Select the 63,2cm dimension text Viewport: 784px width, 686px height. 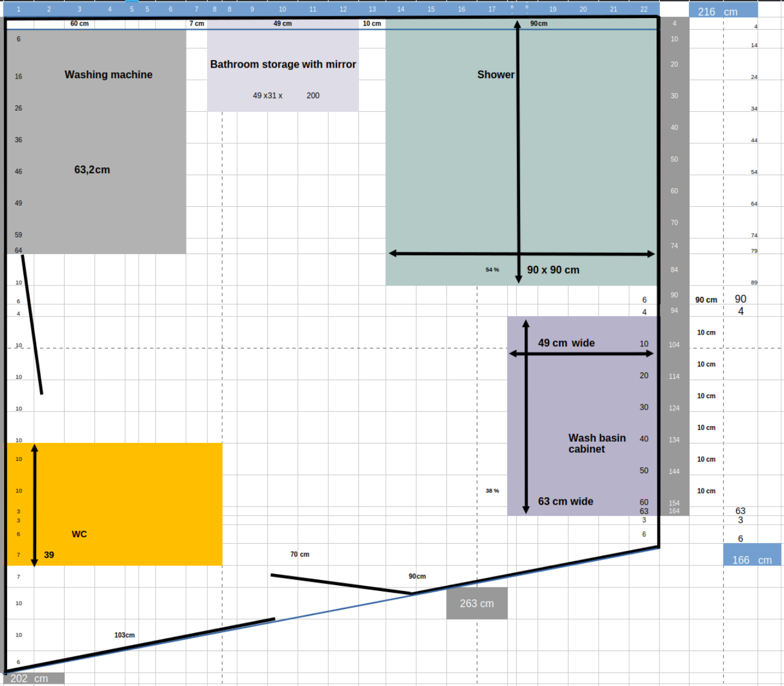coord(92,170)
